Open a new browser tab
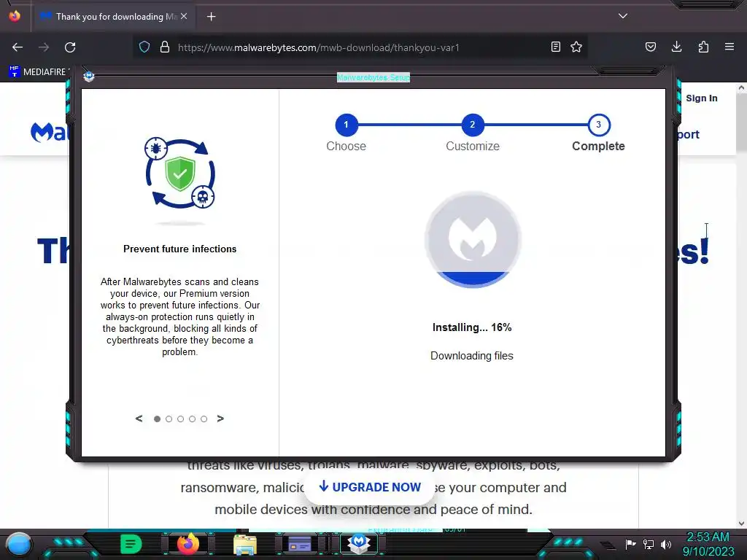Viewport: 747px width, 560px height. point(211,17)
